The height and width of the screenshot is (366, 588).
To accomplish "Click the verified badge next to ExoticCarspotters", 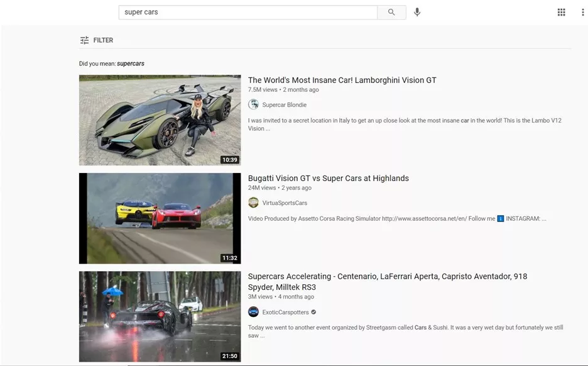I will pos(313,312).
